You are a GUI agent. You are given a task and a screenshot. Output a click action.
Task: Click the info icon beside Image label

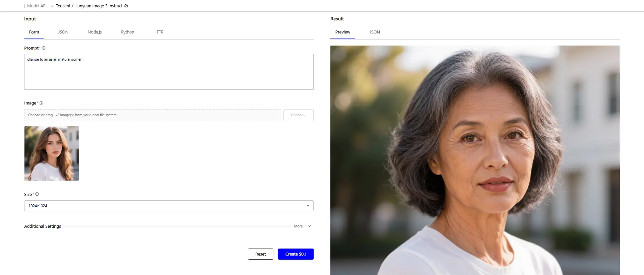41,103
